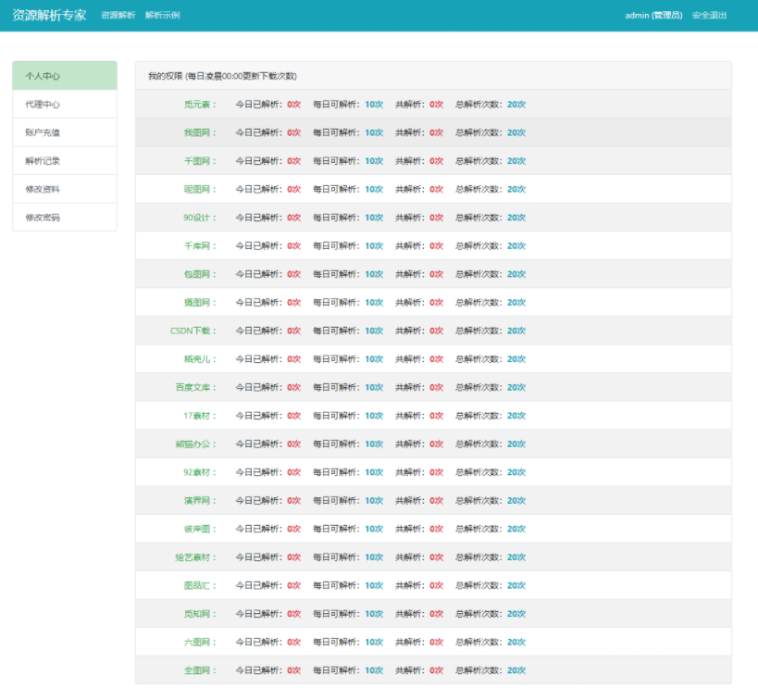
Task: Select 修改资料 in the sidebar
Action: click(x=65, y=189)
